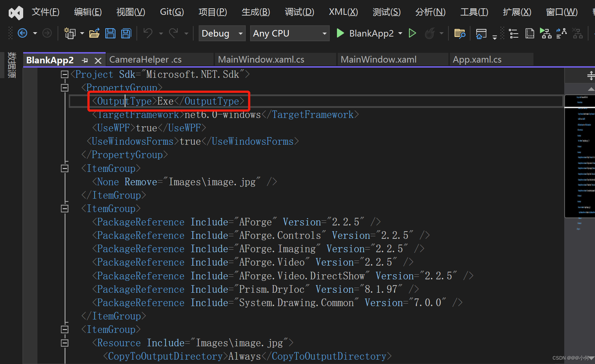This screenshot has height=364, width=595.
Task: Navigate backward with the back arrow icon
Action: click(x=22, y=33)
